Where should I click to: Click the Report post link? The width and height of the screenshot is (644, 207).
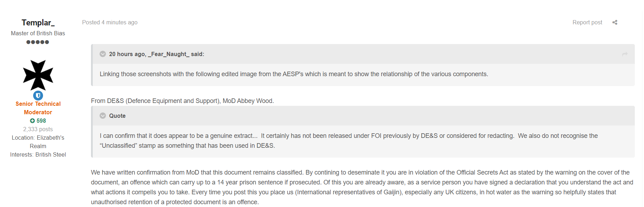[x=587, y=22]
